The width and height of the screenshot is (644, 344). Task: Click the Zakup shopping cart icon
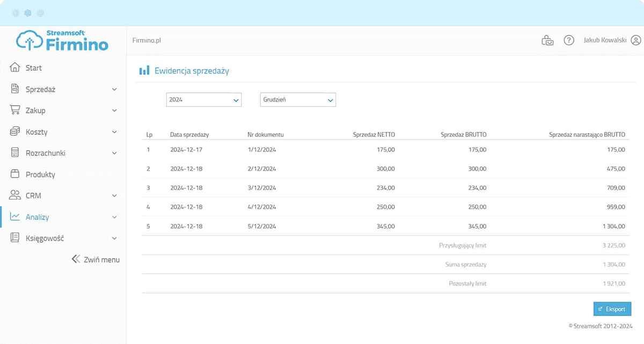[15, 110]
